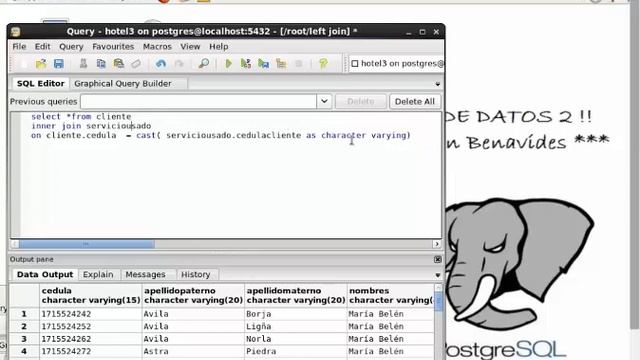640x360 pixels.
Task: Open the Data Output tab list arrow
Action: coord(438,275)
